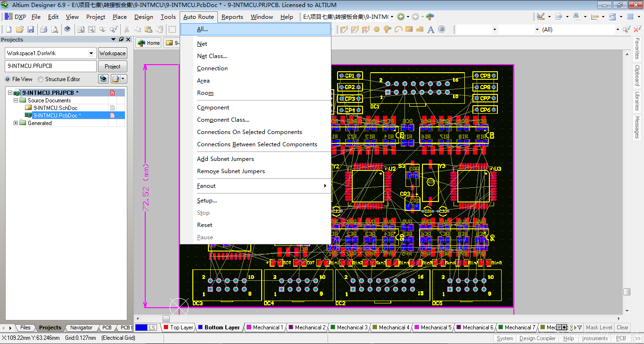Click the Save floppy disk icon
Image resolution: width=644 pixels, height=344 pixels.
pos(31,29)
